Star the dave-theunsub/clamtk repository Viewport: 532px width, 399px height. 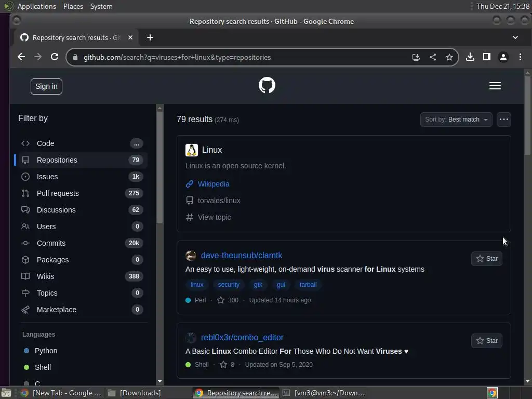(x=486, y=259)
